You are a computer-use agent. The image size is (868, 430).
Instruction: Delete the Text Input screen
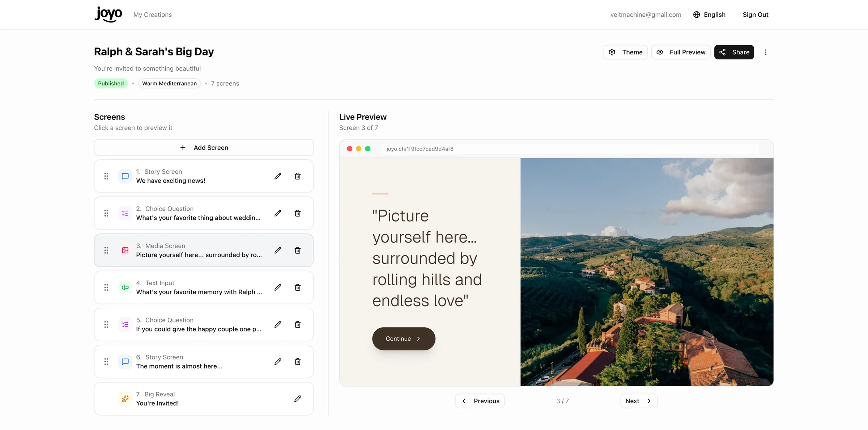(298, 287)
